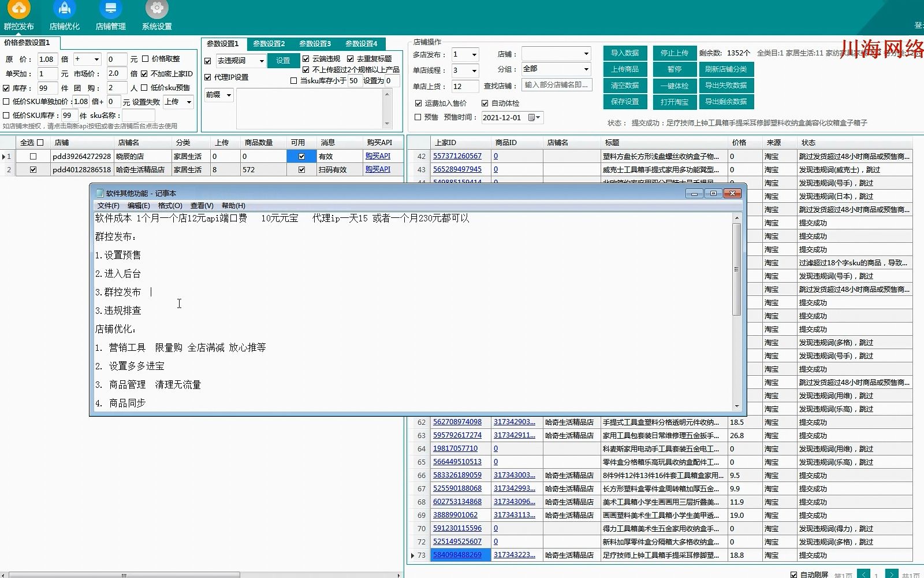This screenshot has width=924, height=578.
Task: Click the Notepad vertical scrollbar thumb
Action: (736, 269)
